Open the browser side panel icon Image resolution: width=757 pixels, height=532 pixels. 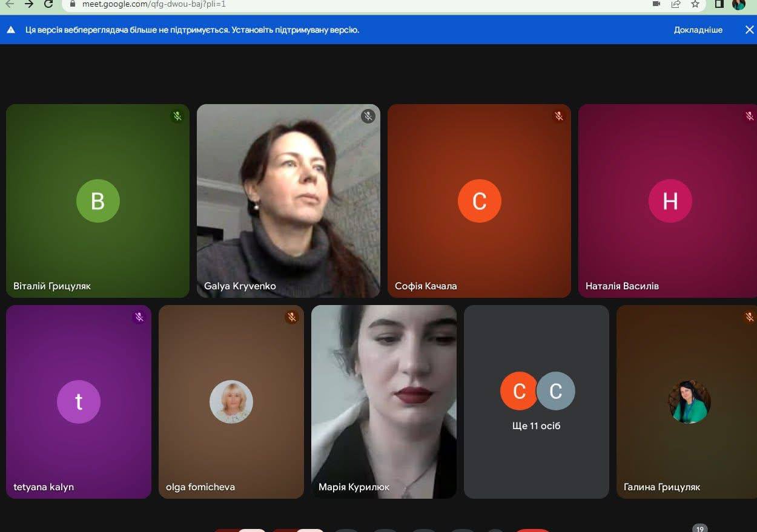pyautogui.click(x=719, y=4)
